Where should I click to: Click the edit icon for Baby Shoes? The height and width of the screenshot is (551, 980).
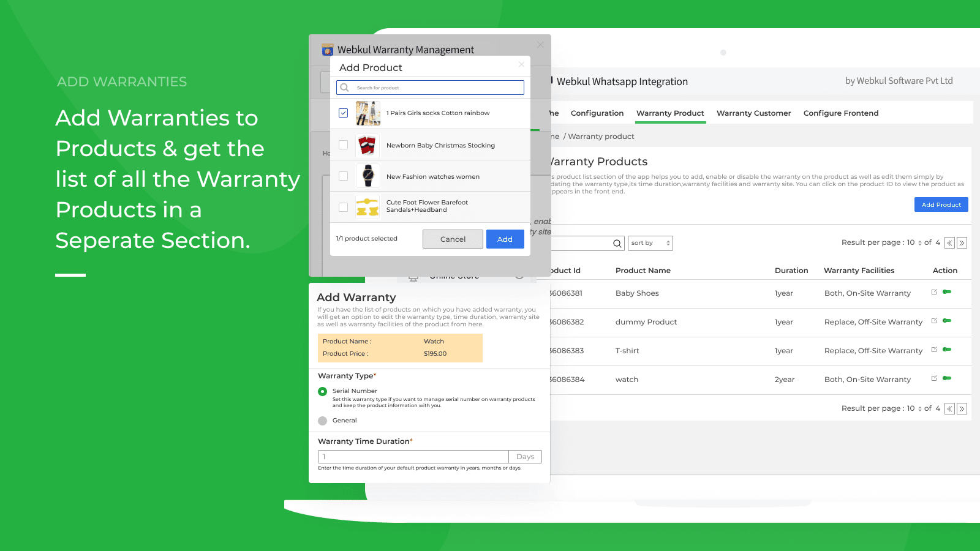pos(934,292)
